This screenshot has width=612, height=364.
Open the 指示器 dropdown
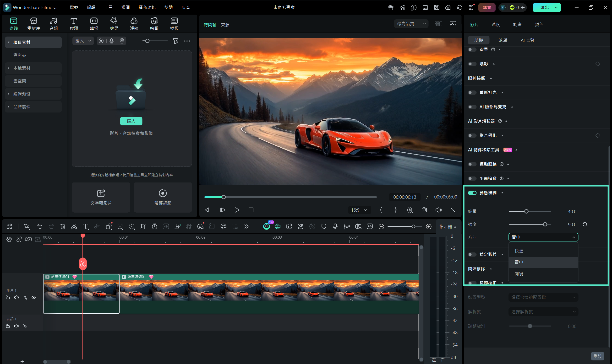(x=448, y=227)
